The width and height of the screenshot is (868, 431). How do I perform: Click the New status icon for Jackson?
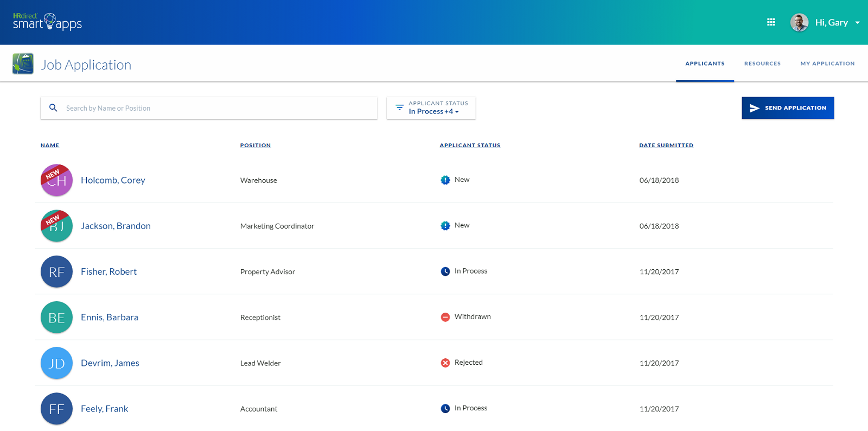point(445,225)
